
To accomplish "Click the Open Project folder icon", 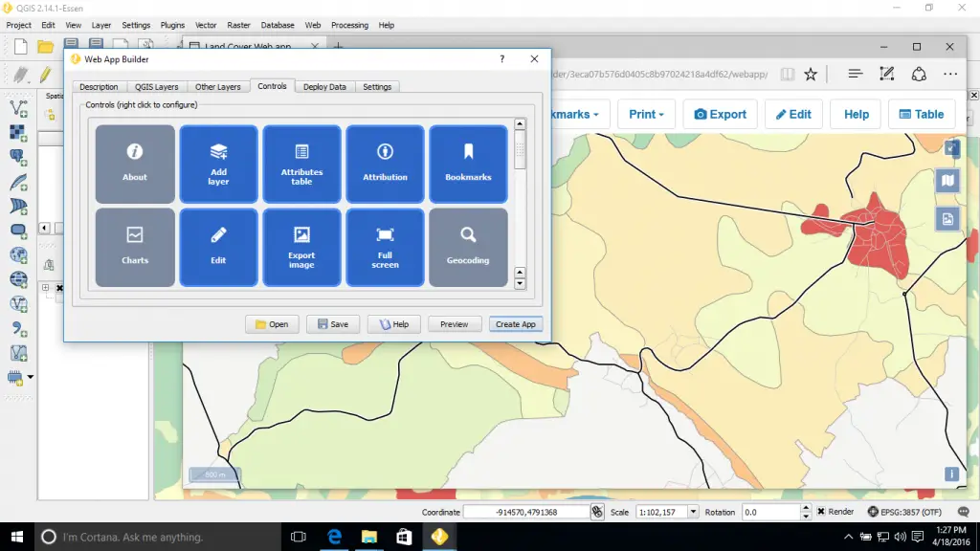I will coord(45,46).
